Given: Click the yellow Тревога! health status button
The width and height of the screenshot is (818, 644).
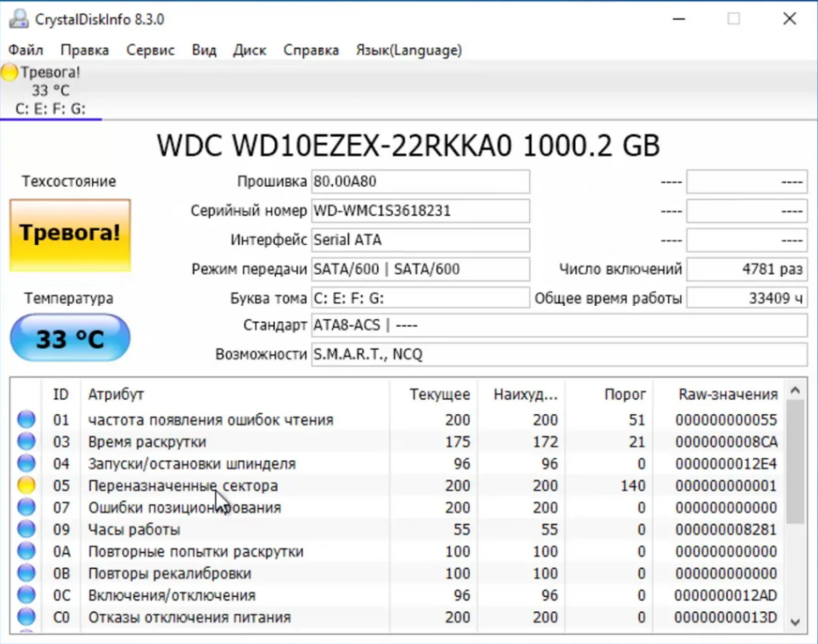Looking at the screenshot, I should click(x=70, y=235).
